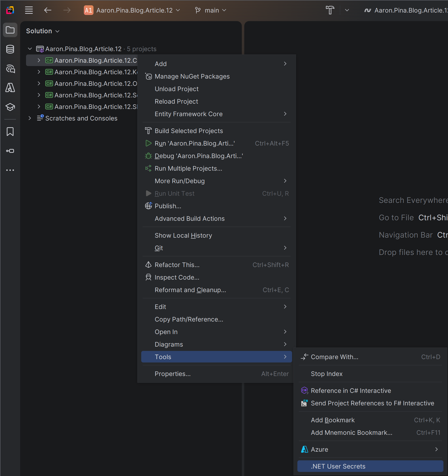Screen dimensions: 448x476
Task: Open the build options dropdown arrow
Action: (x=347, y=10)
